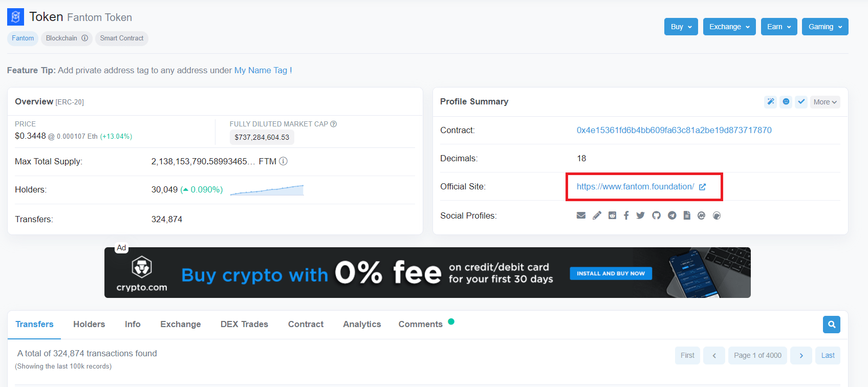
Task: Click the Smart Contract tag pill
Action: tap(122, 38)
